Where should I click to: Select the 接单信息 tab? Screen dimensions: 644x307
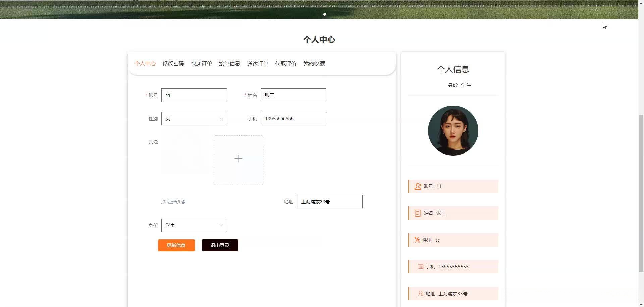pyautogui.click(x=229, y=63)
